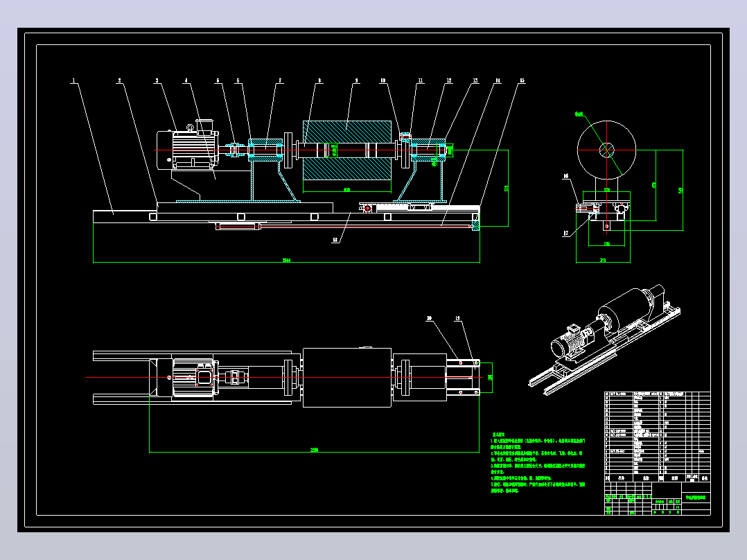The height and width of the screenshot is (560, 747).
Task: Click the diameter dimension label above end-view circle
Action: [579, 114]
